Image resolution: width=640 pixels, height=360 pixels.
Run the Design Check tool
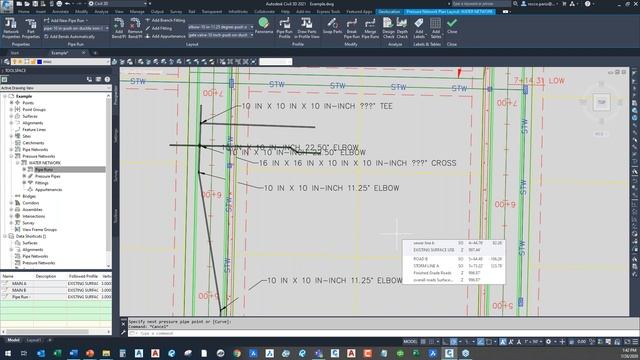[x=388, y=28]
